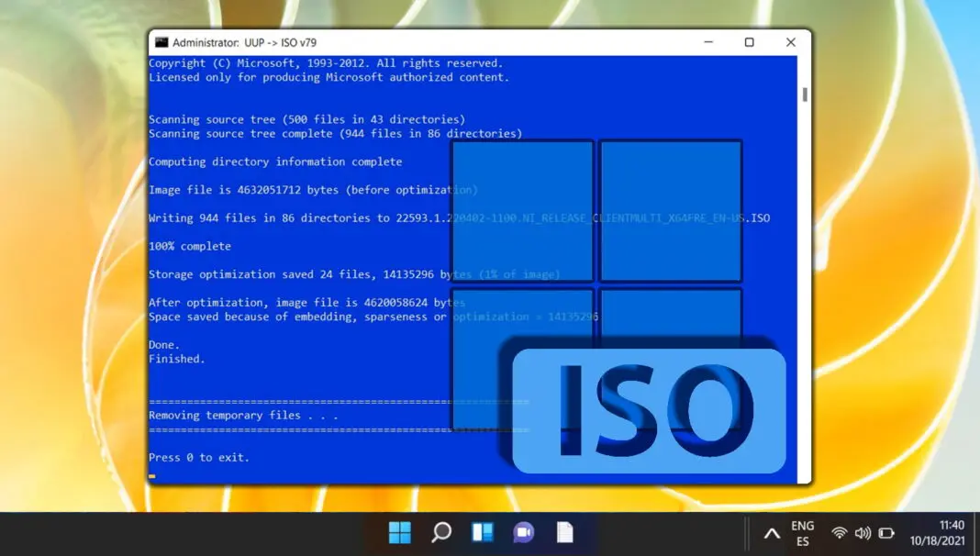The width and height of the screenshot is (980, 556).
Task: Click the 'Image file is 4632051712 bytes' line
Action: [x=313, y=190]
